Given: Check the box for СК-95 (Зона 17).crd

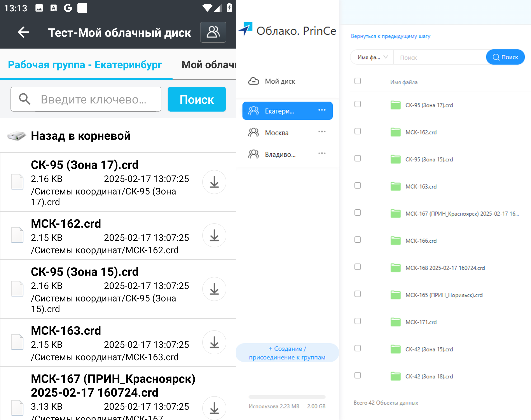Looking at the screenshot, I should (x=358, y=104).
